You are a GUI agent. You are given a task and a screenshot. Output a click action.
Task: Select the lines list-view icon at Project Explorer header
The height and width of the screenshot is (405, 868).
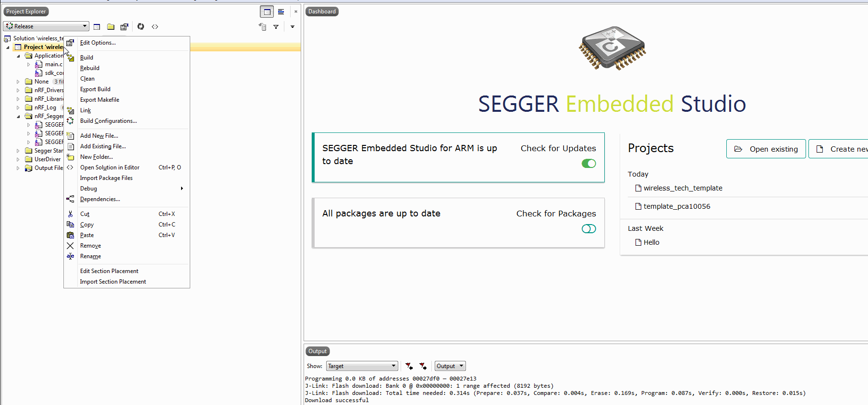281,12
